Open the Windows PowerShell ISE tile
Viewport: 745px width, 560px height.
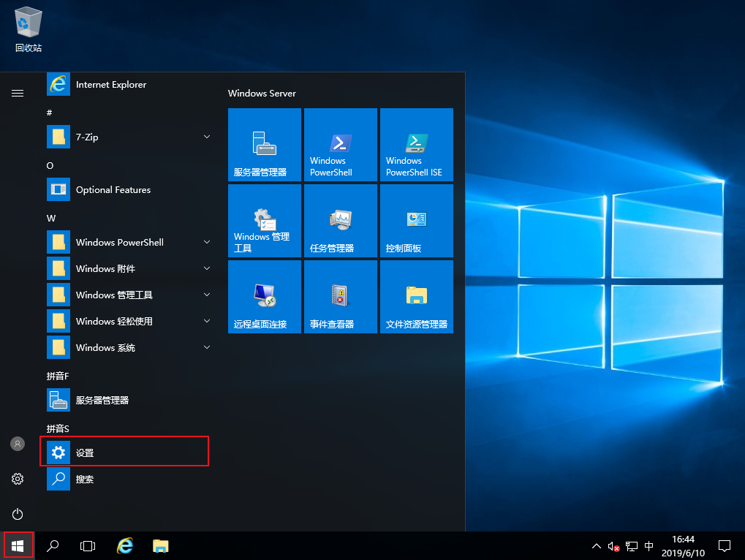point(416,145)
